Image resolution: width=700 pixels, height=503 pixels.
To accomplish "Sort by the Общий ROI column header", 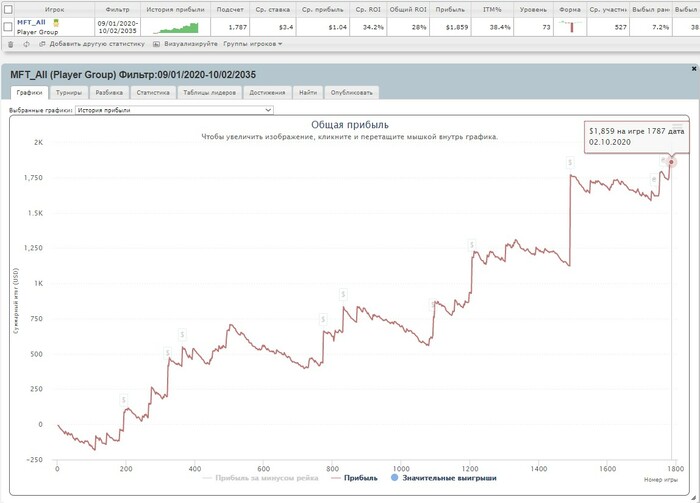I will (x=408, y=9).
